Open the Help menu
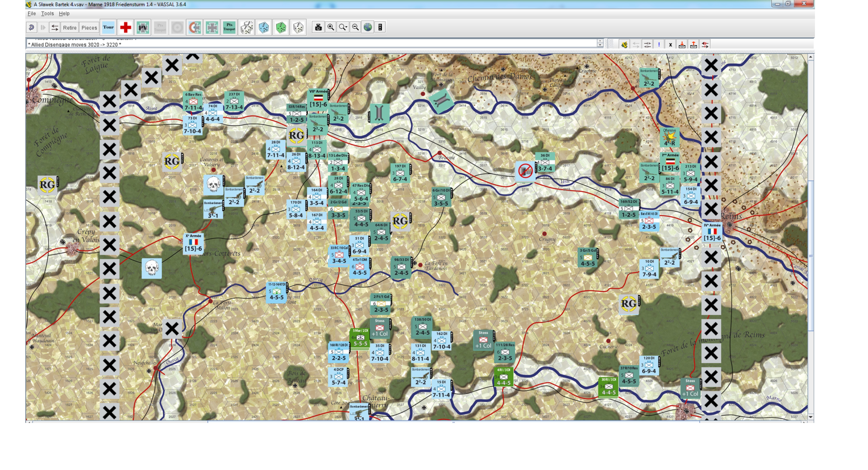The image size is (868, 470). click(64, 14)
